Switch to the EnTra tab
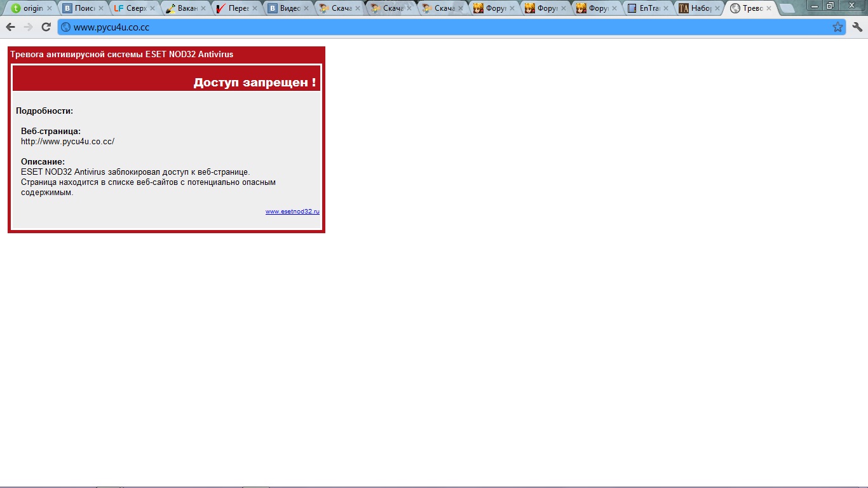 coord(647,9)
